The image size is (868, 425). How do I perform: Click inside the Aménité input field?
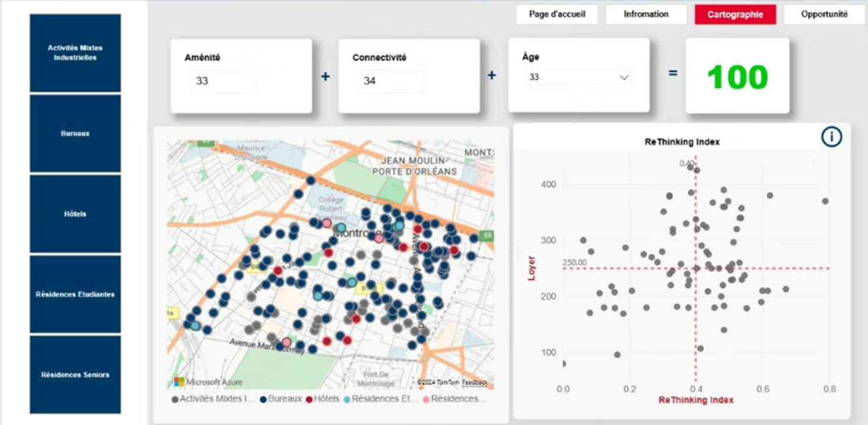(x=223, y=81)
